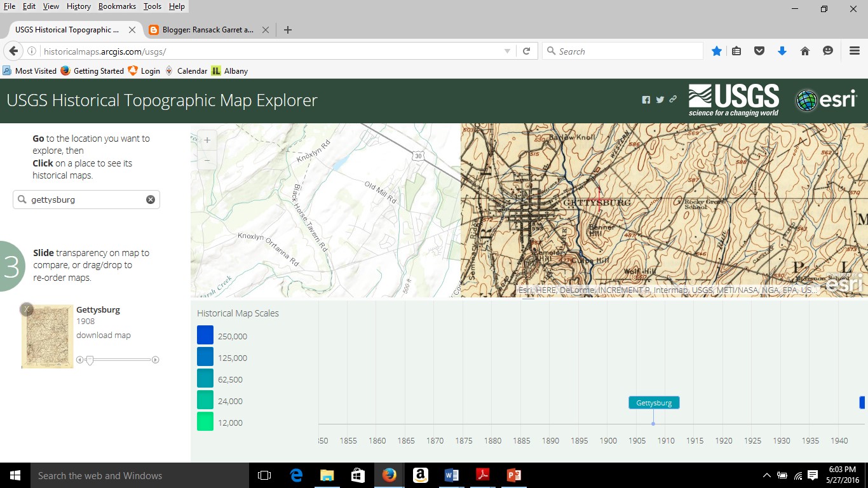This screenshot has height=488, width=868.
Task: Download the Gettysburg 1908 map
Action: (104, 335)
